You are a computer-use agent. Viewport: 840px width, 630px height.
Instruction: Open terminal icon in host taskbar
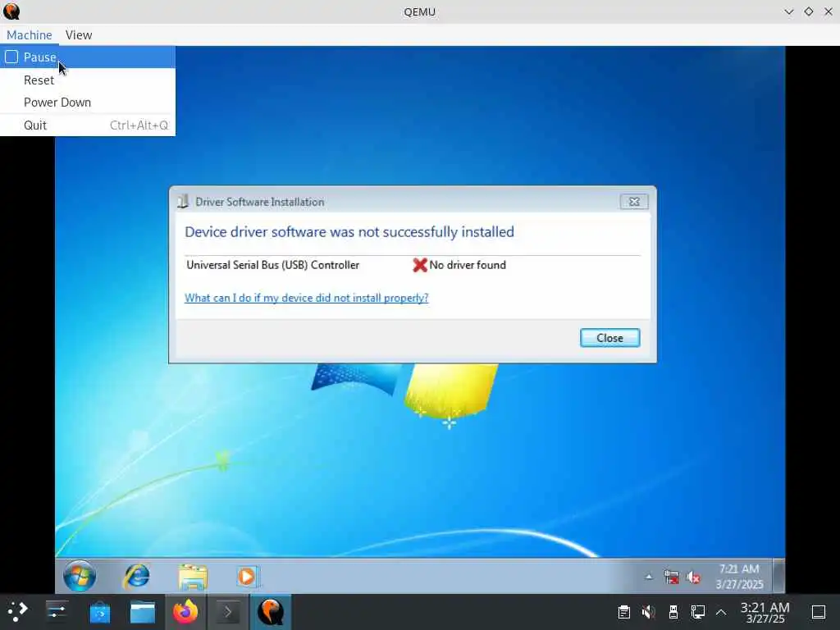coord(228,612)
